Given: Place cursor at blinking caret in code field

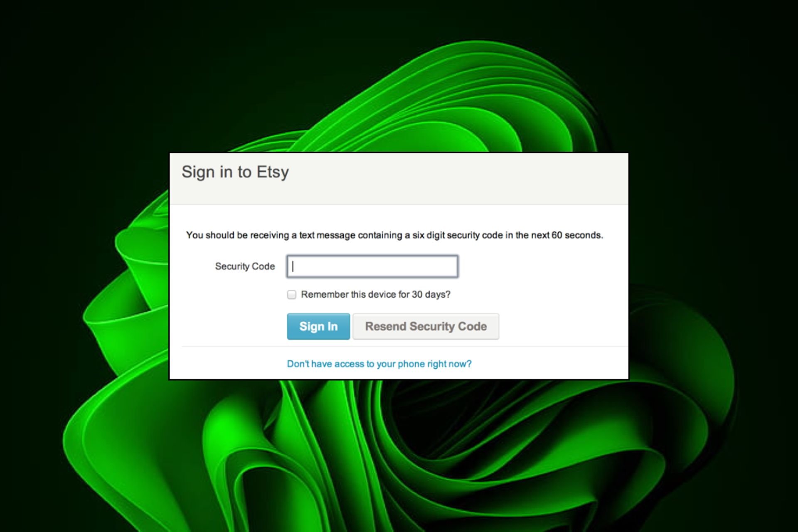Looking at the screenshot, I should pos(293,266).
